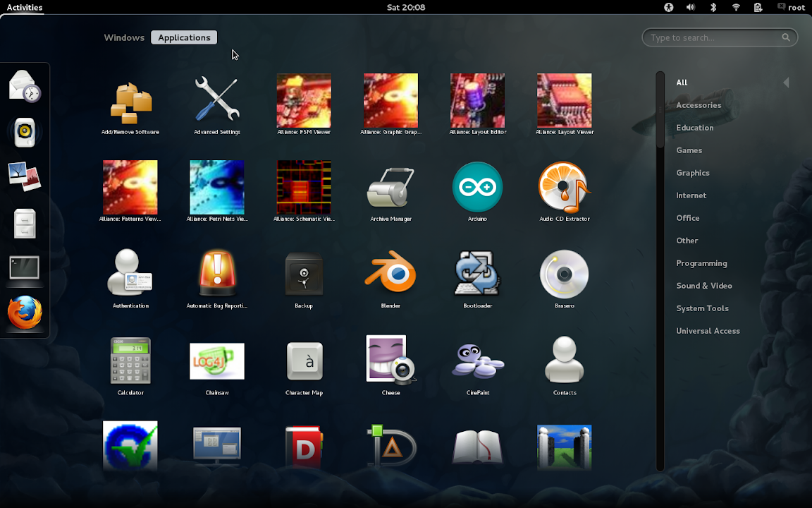Open the Arduino IDE
The height and width of the screenshot is (508, 812).
coord(477,190)
